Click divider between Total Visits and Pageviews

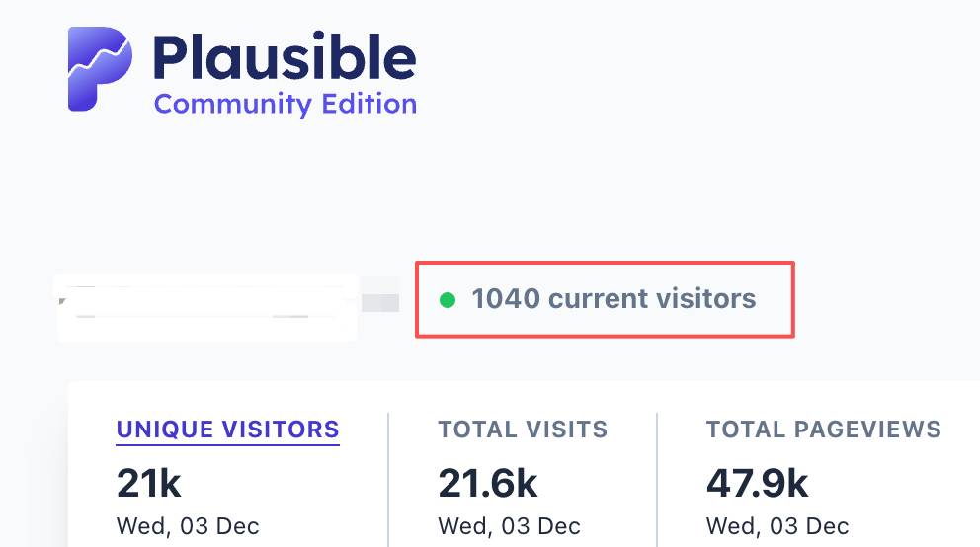coord(657,480)
